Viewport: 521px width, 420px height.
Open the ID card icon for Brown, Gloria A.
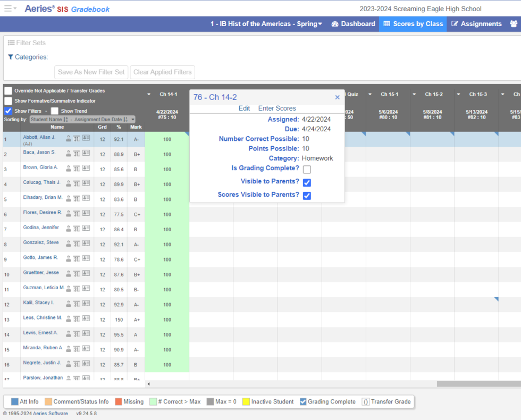(86, 169)
